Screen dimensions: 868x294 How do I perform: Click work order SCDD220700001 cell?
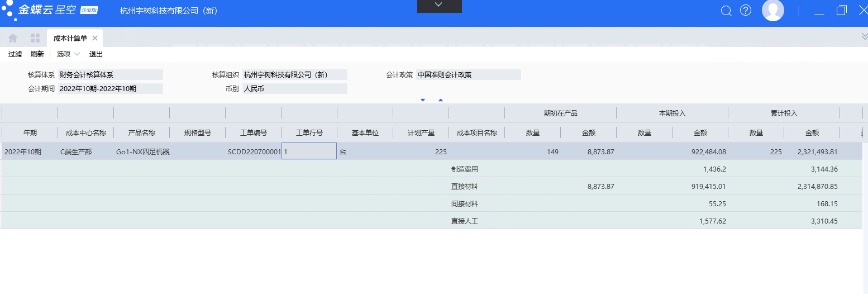tap(254, 151)
